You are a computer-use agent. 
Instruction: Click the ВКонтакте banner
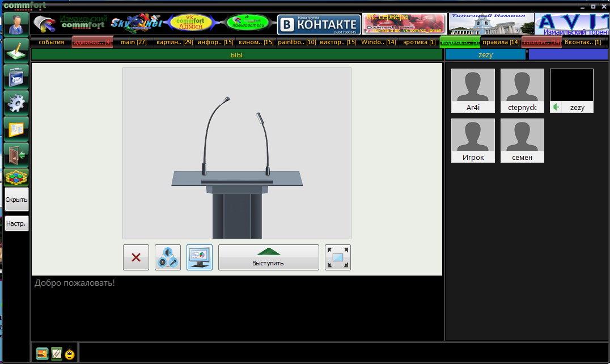click(x=319, y=24)
